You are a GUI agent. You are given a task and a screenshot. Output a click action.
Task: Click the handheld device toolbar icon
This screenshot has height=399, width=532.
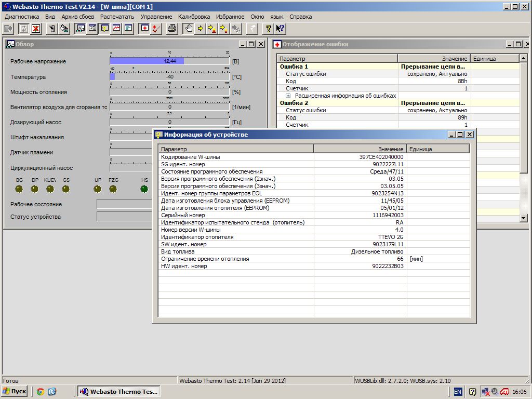click(52, 29)
